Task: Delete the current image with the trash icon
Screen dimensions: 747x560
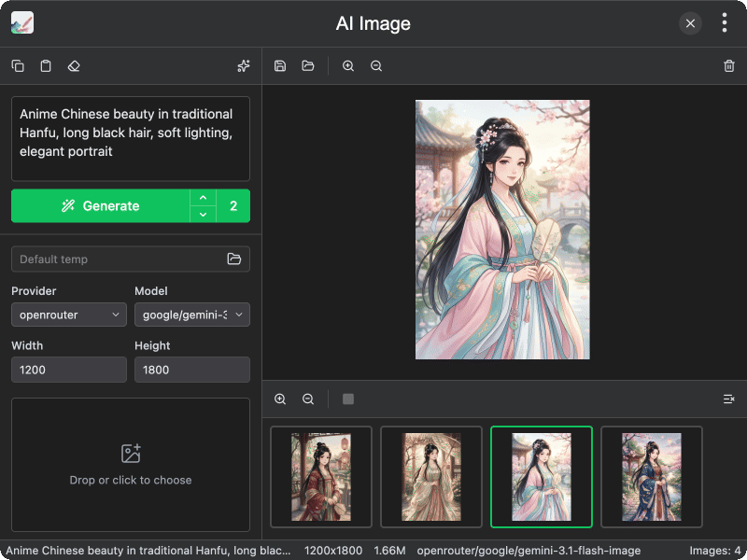Action: pos(729,65)
